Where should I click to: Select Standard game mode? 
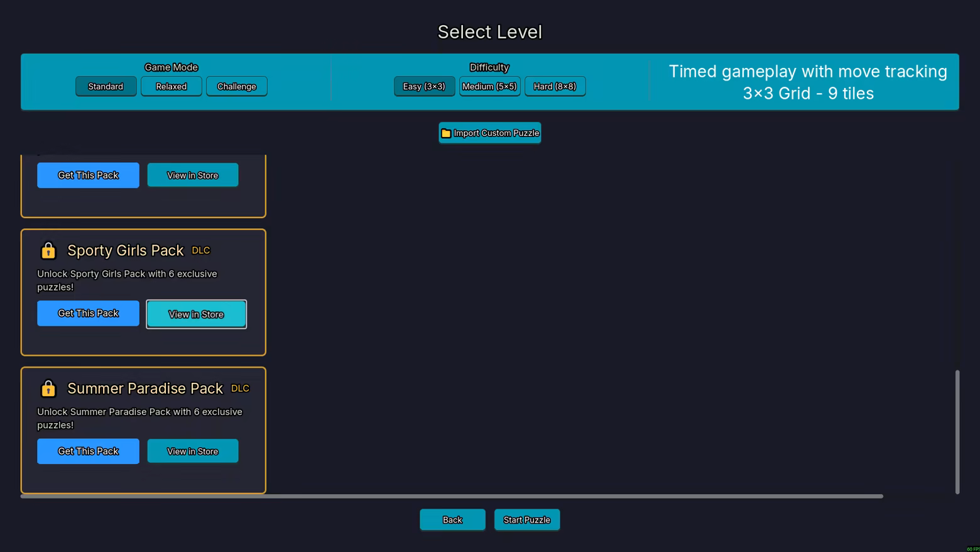(x=106, y=87)
